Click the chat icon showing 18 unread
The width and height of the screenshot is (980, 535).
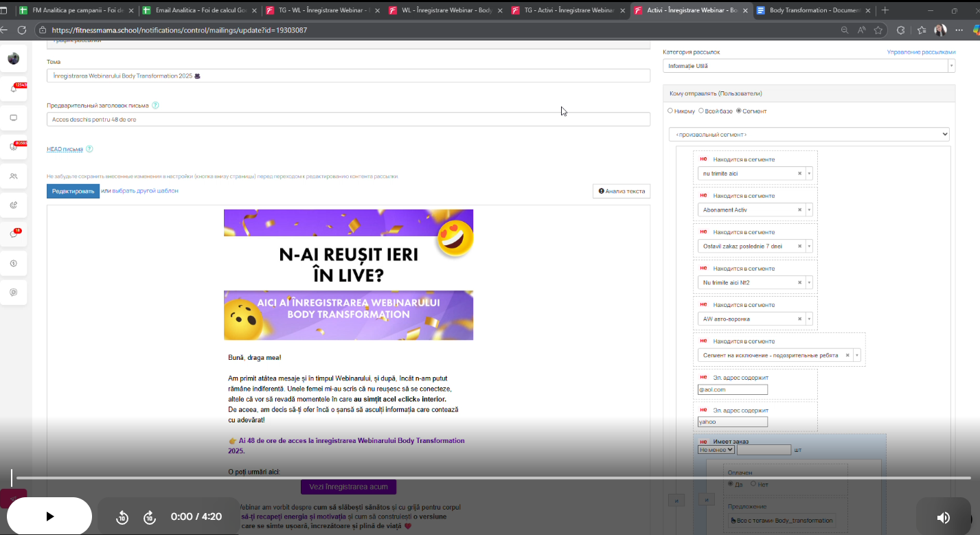pyautogui.click(x=14, y=233)
